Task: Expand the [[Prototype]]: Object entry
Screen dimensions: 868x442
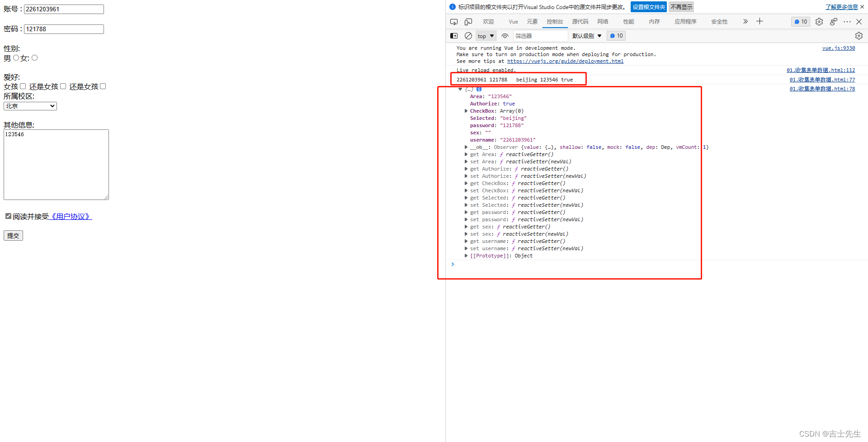Action: click(x=466, y=256)
